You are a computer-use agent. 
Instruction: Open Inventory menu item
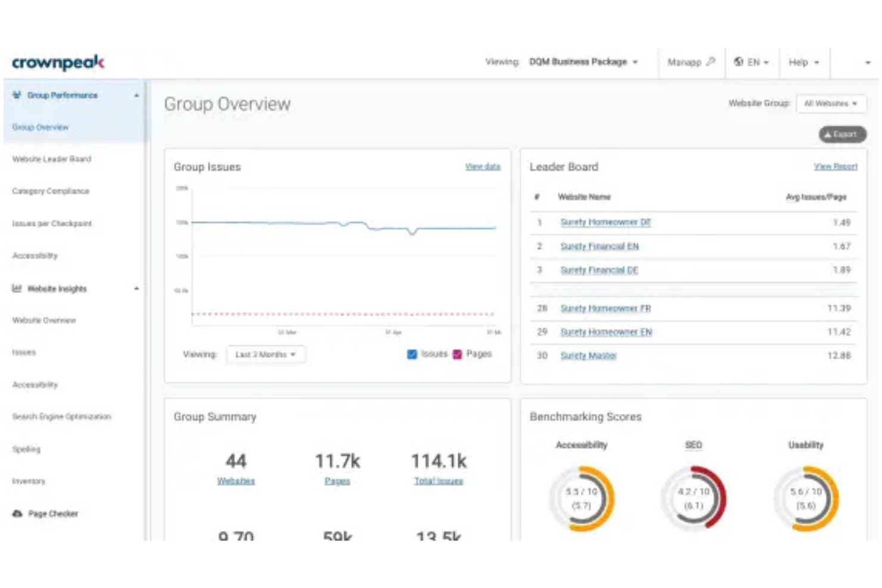tap(29, 481)
